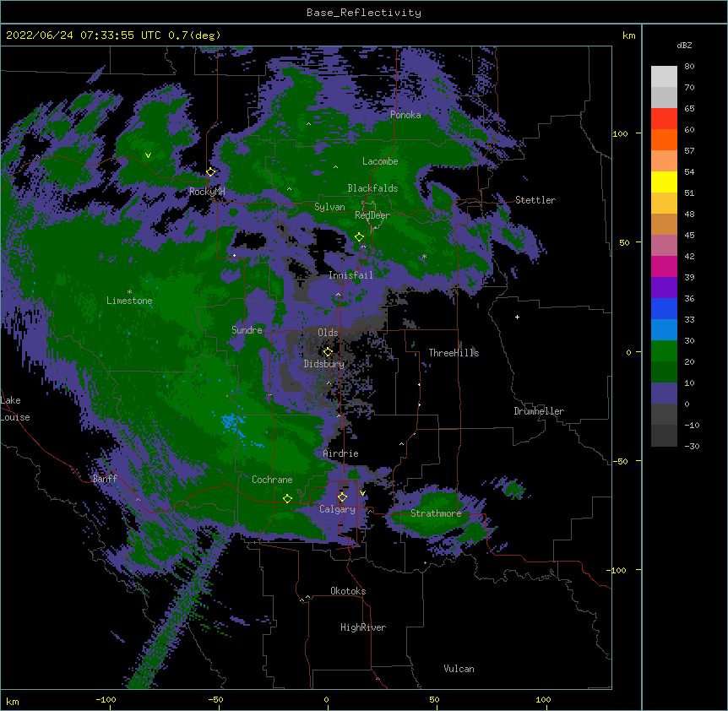Viewport: 728px width, 711px height.
Task: Click the RedDeer city label
Action: click(372, 215)
